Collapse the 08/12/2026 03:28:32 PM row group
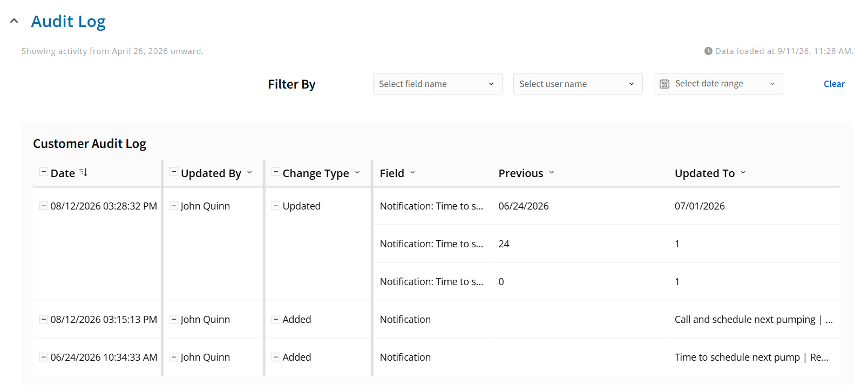 point(43,206)
